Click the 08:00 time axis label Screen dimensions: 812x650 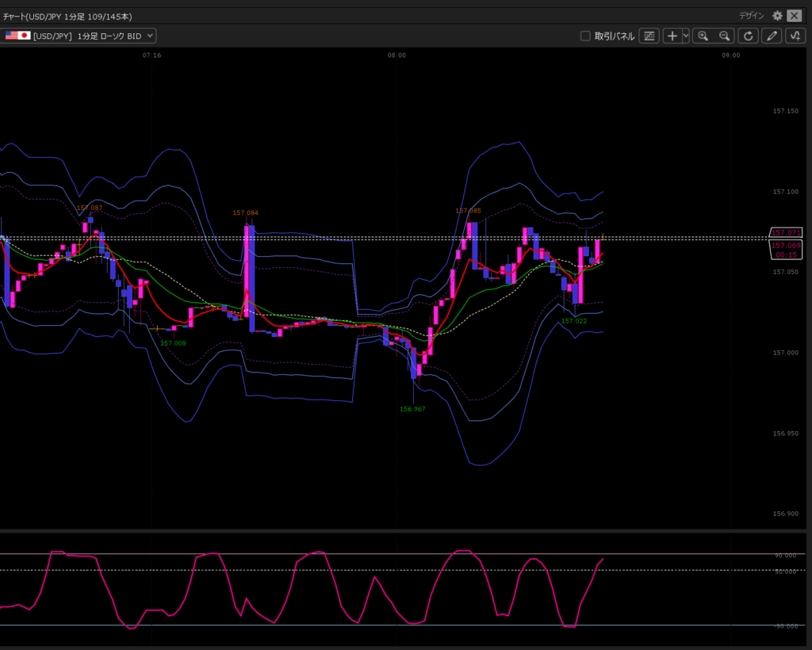click(396, 55)
